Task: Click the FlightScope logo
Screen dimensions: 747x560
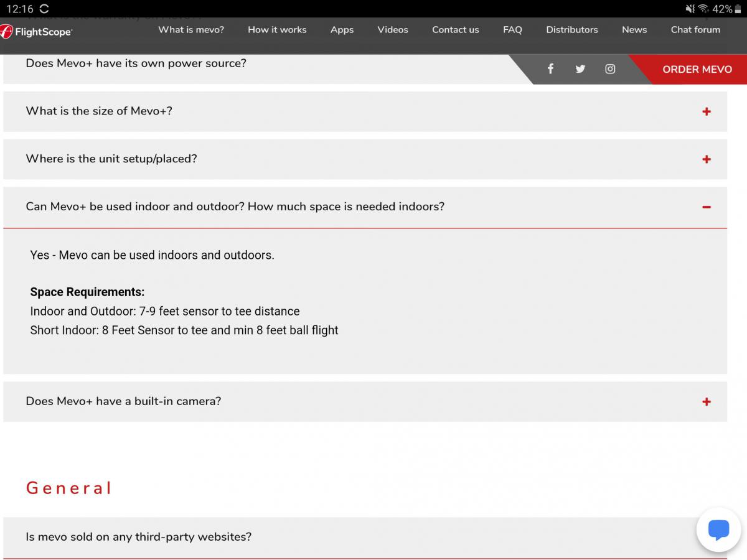Action: [36, 31]
